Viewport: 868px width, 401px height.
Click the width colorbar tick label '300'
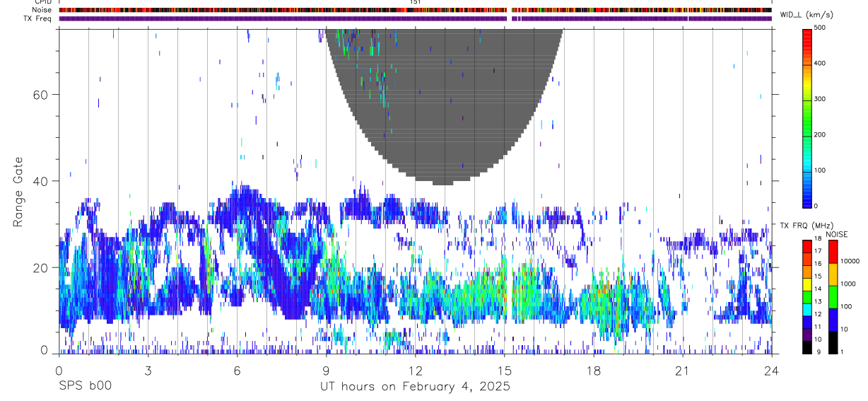[820, 99]
